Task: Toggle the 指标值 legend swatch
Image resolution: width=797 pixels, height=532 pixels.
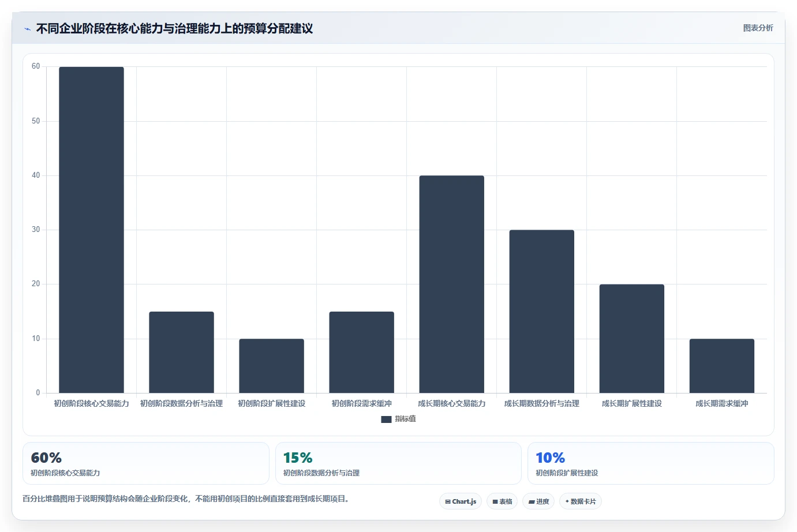Action: tap(386, 419)
